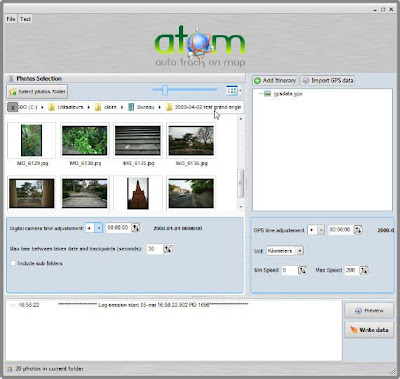Image resolution: width=400 pixels, height=379 pixels.
Task: Click the max time seconds field
Action: (x=154, y=249)
